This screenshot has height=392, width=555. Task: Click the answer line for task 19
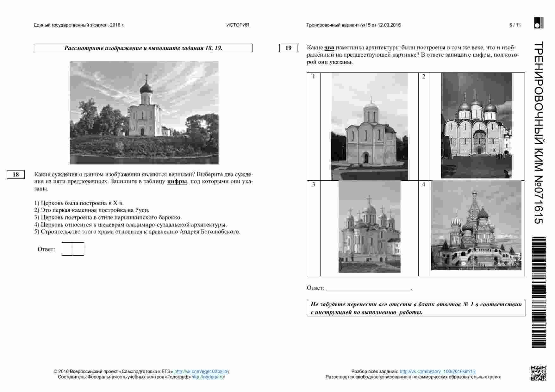[x=368, y=288]
